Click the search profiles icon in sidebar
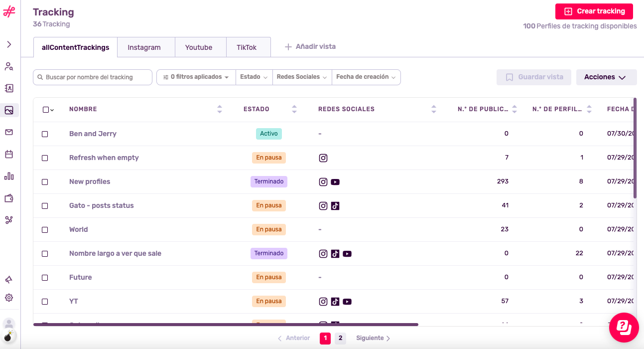 (9, 66)
